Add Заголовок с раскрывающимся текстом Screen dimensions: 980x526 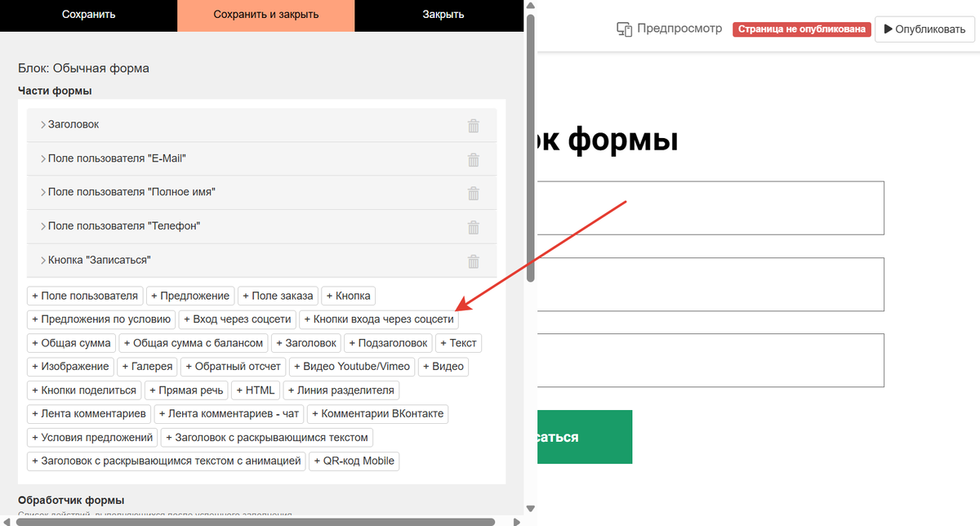(268, 438)
